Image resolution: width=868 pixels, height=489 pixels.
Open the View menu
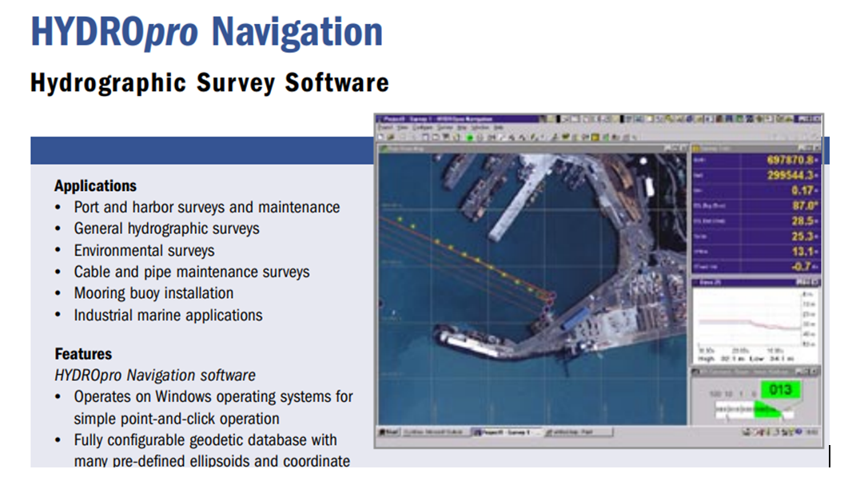click(403, 128)
